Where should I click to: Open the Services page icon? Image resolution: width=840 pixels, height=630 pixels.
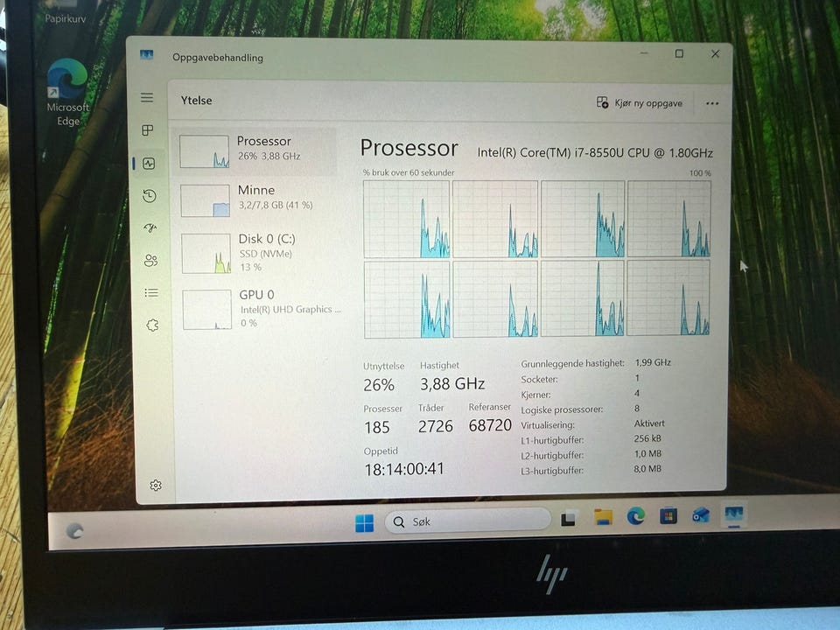click(152, 325)
